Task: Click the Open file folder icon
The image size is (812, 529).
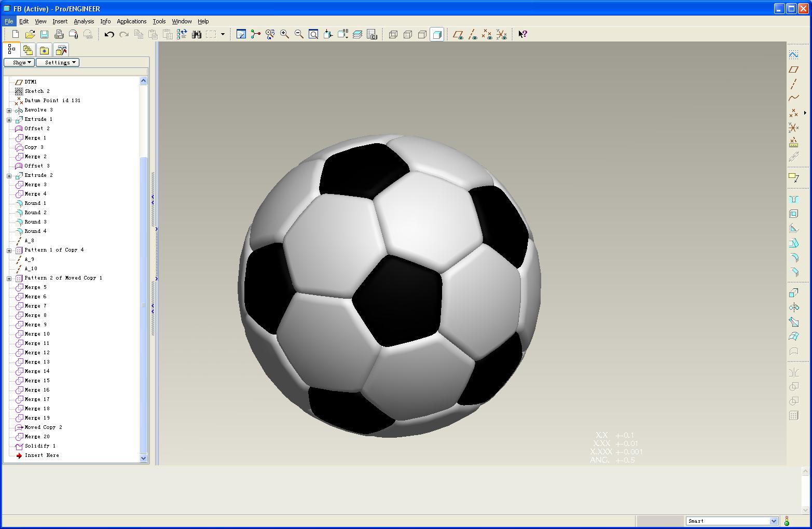Action: (x=30, y=34)
